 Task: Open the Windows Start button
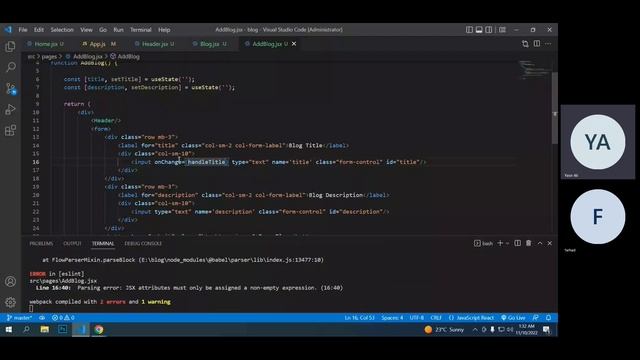click(x=9, y=329)
